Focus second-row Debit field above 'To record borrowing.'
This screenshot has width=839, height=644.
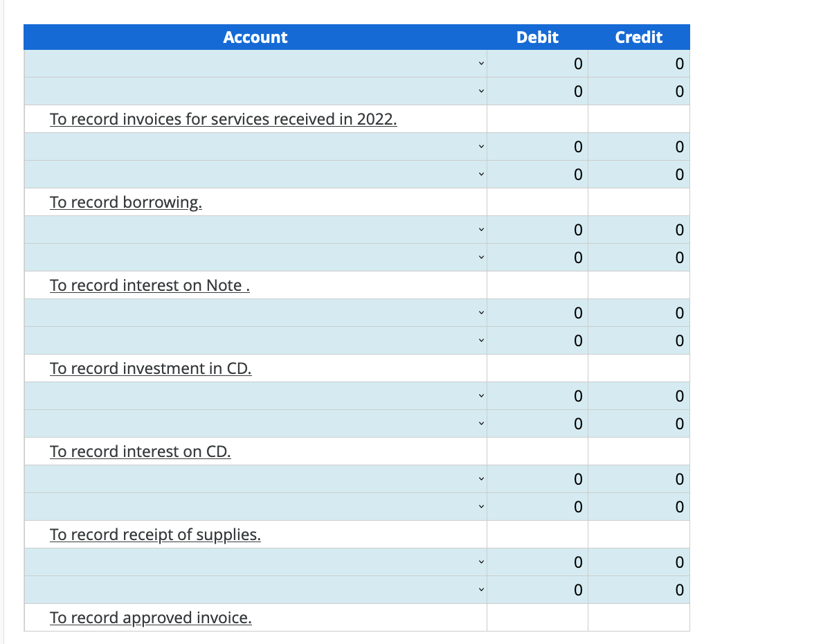(537, 175)
